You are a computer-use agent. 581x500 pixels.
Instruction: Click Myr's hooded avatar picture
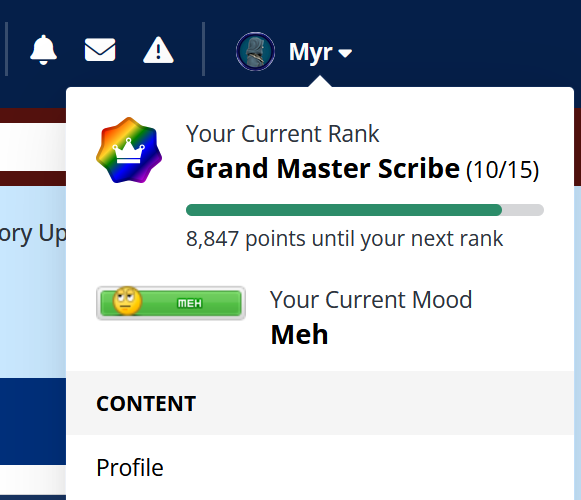point(255,52)
